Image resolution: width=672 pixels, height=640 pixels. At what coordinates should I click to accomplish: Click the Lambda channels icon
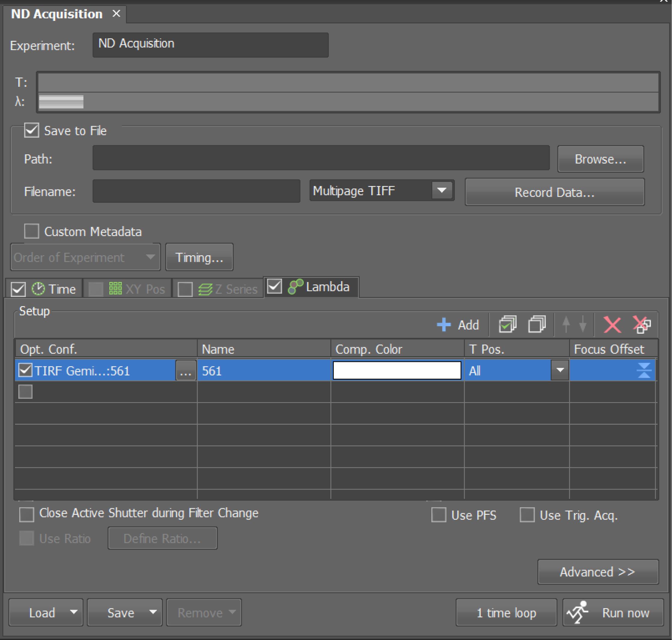point(295,287)
